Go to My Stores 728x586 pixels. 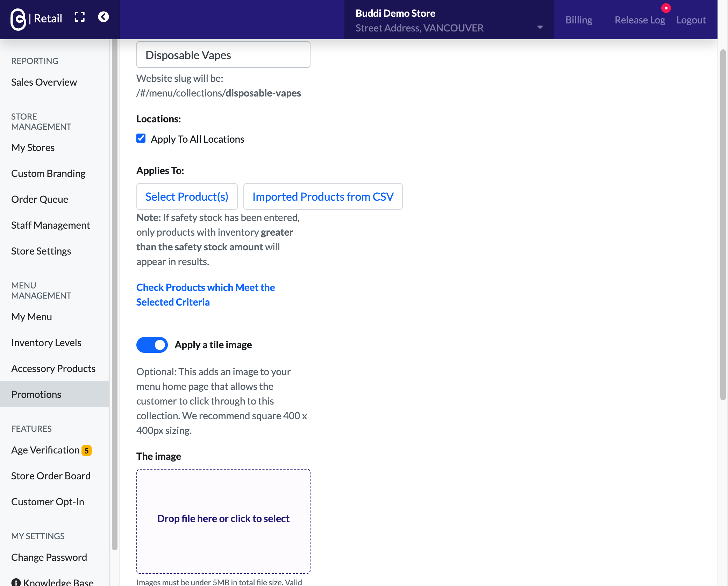[x=33, y=148]
